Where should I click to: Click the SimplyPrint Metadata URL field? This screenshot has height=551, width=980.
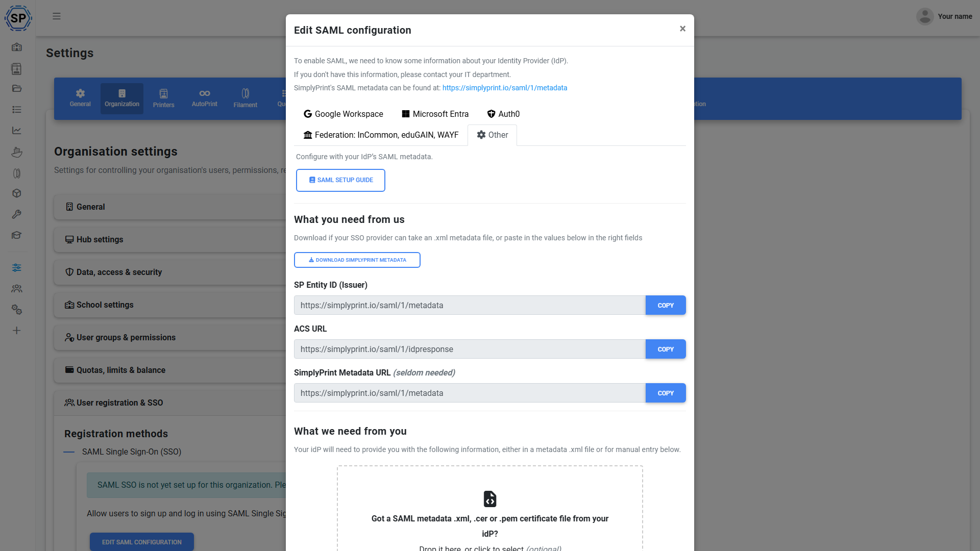[470, 393]
